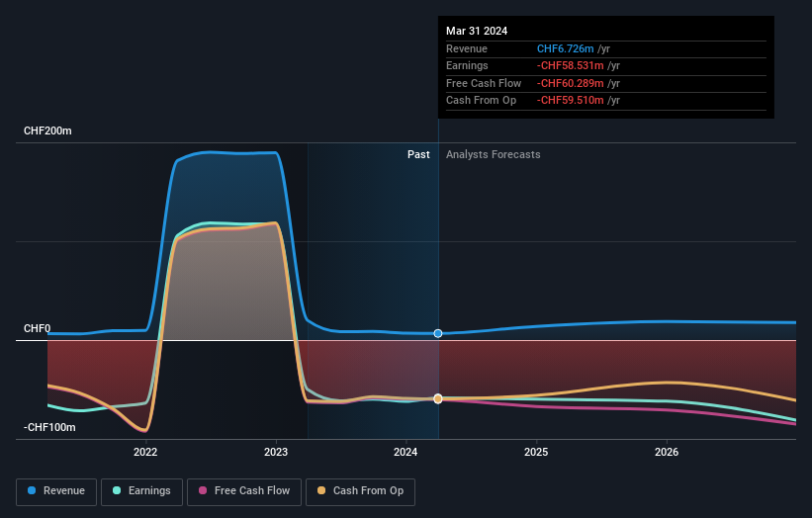
Task: Click the Analysts Forecasts label
Action: click(493, 154)
